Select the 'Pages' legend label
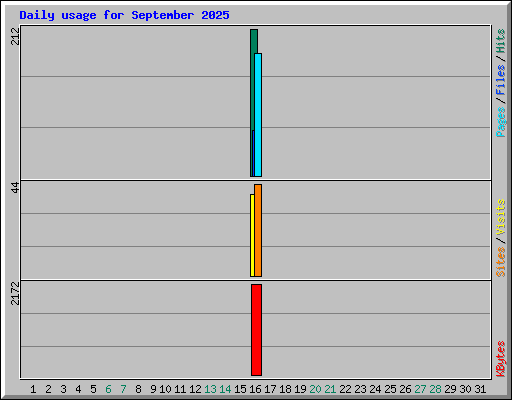Viewport: 512px width, 400px height. point(500,122)
